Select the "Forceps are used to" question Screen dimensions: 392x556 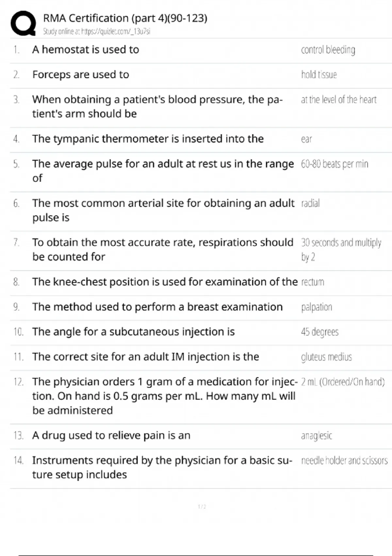click(81, 75)
